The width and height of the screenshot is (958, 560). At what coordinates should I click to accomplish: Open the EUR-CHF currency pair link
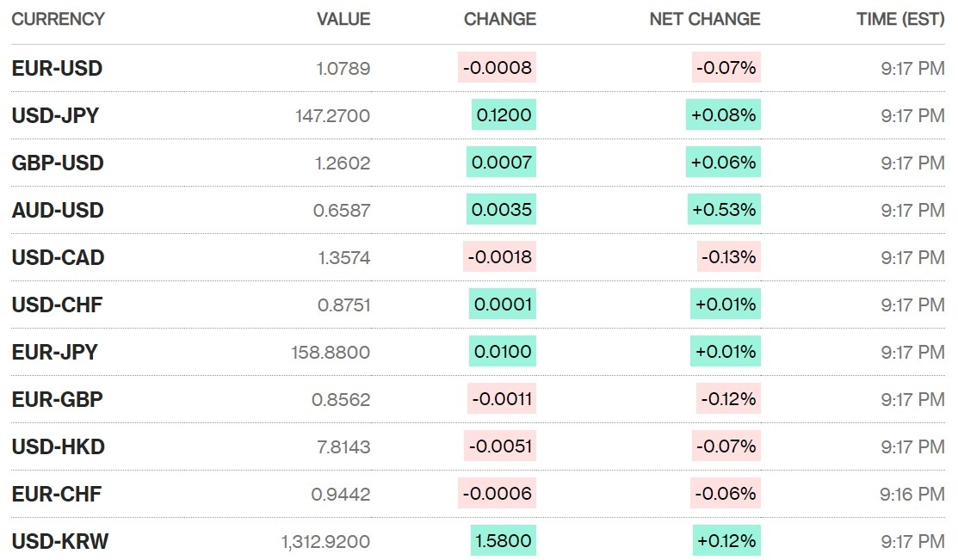point(57,494)
